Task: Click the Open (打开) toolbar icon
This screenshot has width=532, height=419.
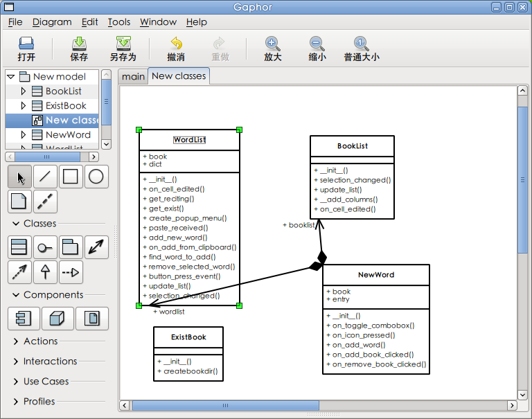Action: click(26, 48)
